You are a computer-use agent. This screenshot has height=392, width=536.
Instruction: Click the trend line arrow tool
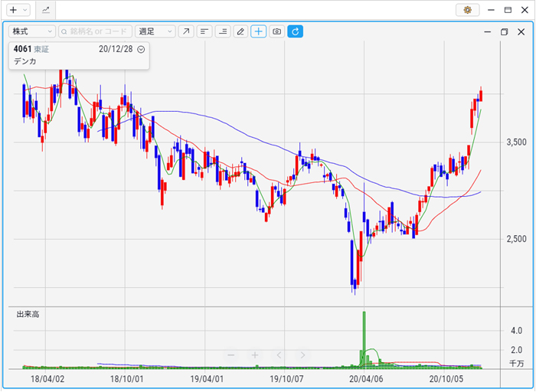[186, 31]
